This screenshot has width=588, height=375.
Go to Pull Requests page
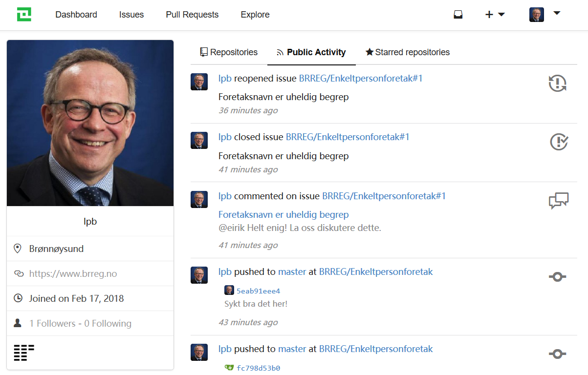click(192, 15)
